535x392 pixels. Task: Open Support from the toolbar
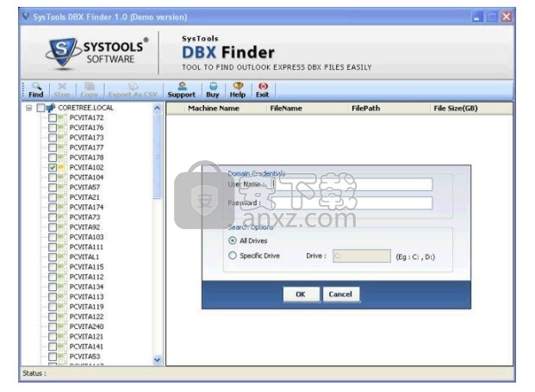click(x=182, y=90)
